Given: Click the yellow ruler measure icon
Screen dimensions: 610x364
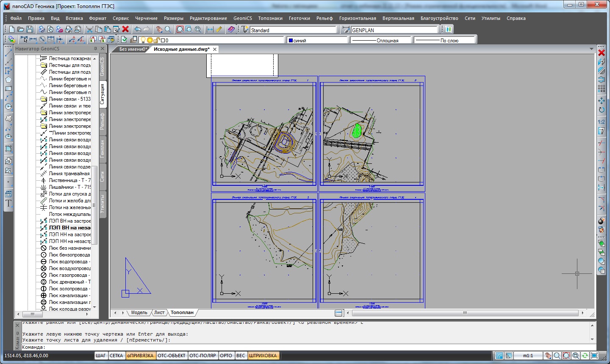Looking at the screenshot, I should coord(219,29).
